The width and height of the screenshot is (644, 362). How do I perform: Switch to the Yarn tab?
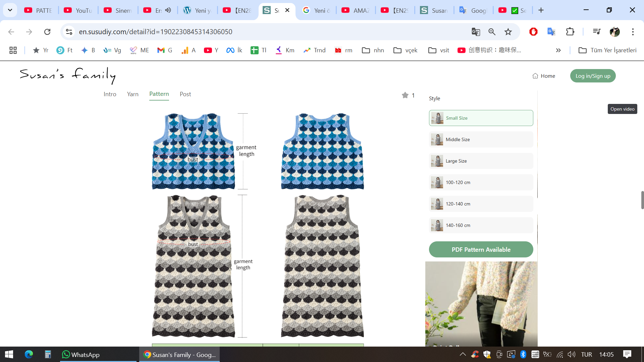pos(132,94)
